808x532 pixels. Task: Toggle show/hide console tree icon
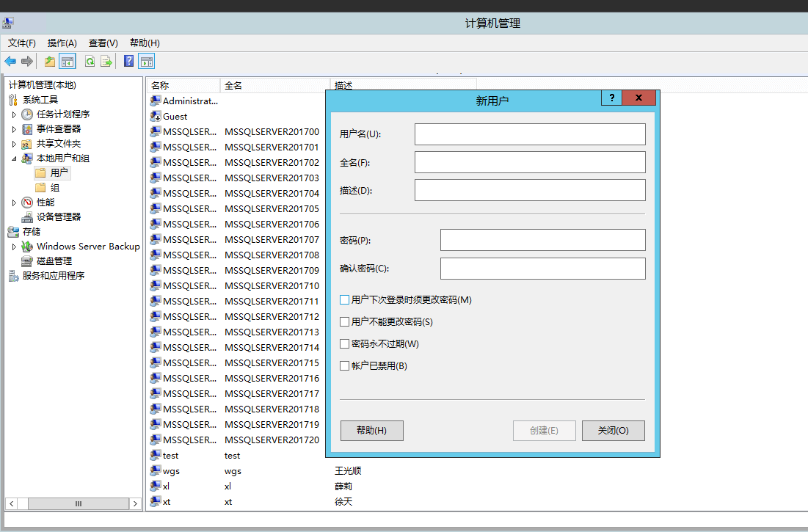click(68, 62)
